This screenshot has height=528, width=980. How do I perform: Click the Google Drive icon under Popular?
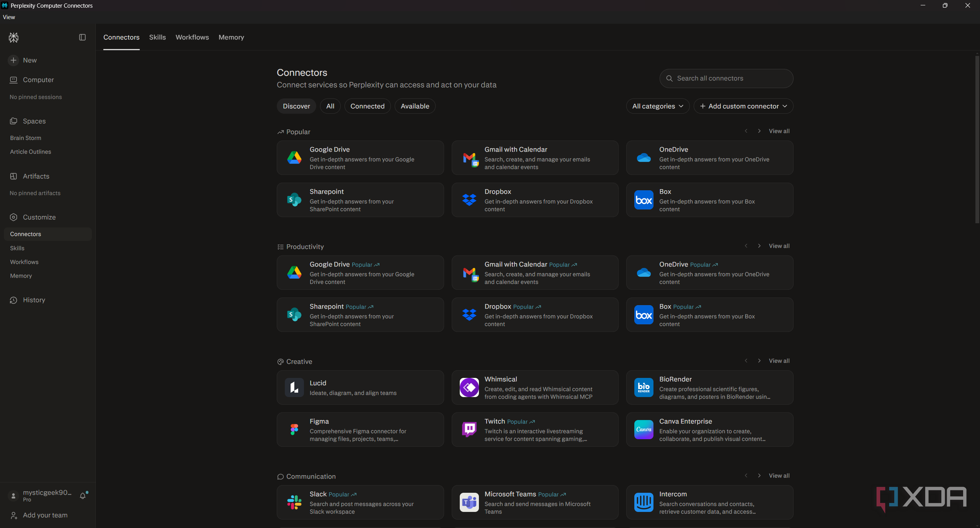294,158
